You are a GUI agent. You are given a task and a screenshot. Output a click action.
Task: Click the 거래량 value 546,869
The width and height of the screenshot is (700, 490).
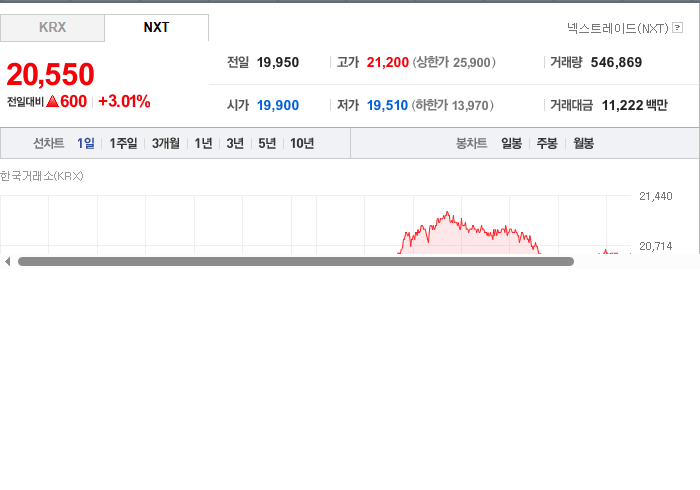click(616, 62)
